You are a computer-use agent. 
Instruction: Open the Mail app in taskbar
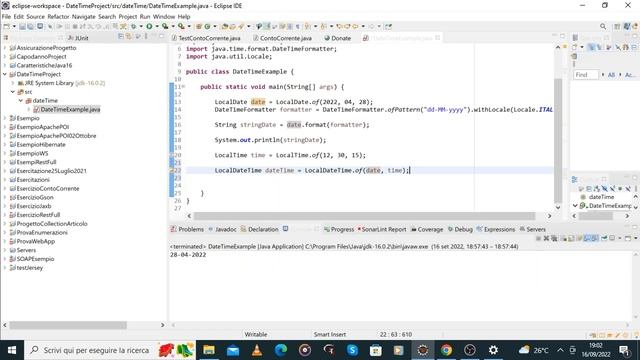point(233,350)
